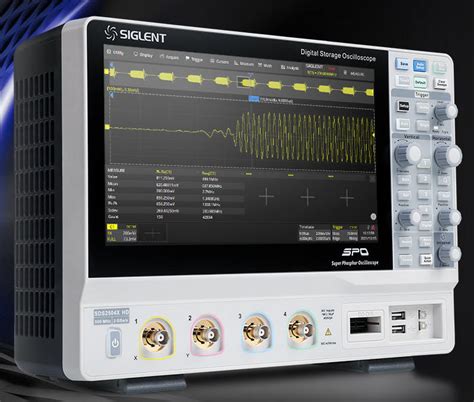Toggle channel 4 panel button

[425, 210]
